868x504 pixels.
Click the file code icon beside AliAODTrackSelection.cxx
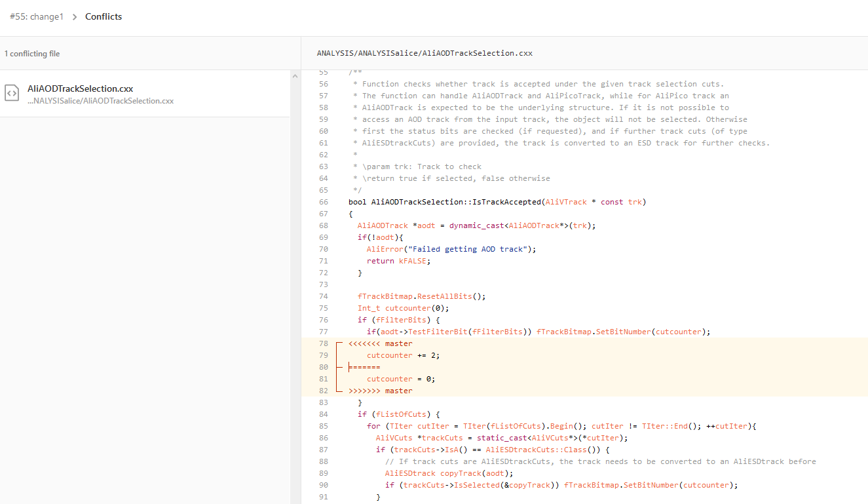[x=12, y=93]
